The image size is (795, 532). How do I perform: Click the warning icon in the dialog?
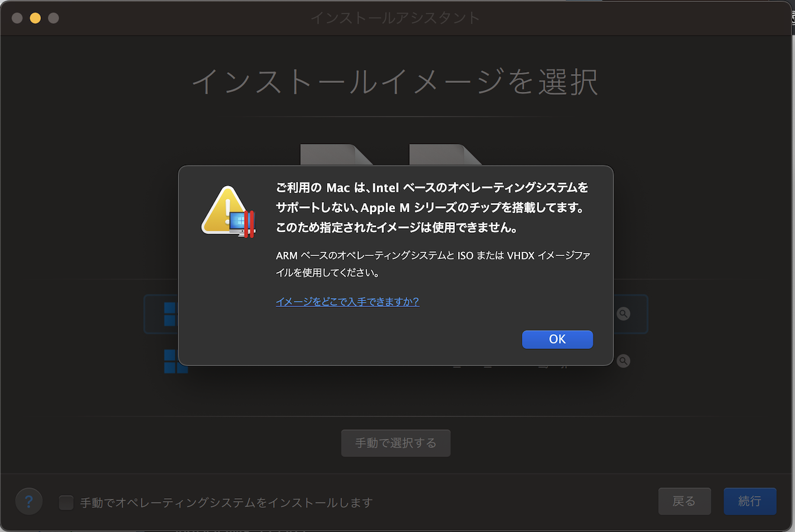(228, 212)
